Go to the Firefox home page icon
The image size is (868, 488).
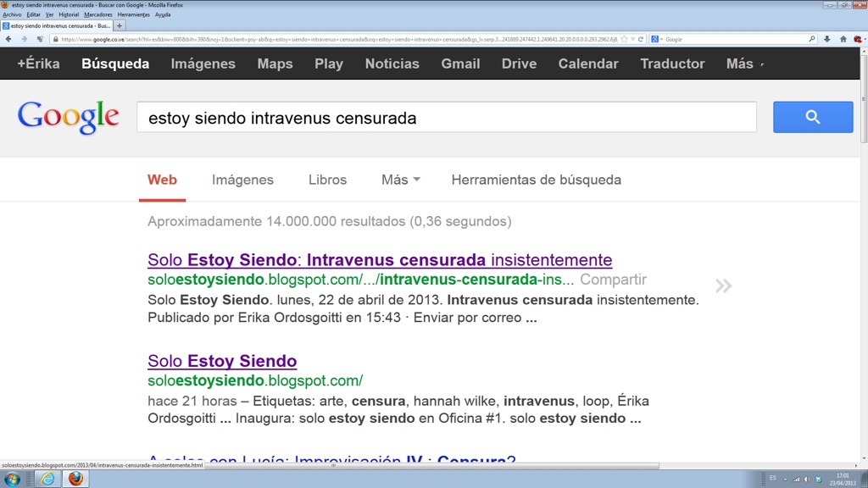(x=843, y=39)
